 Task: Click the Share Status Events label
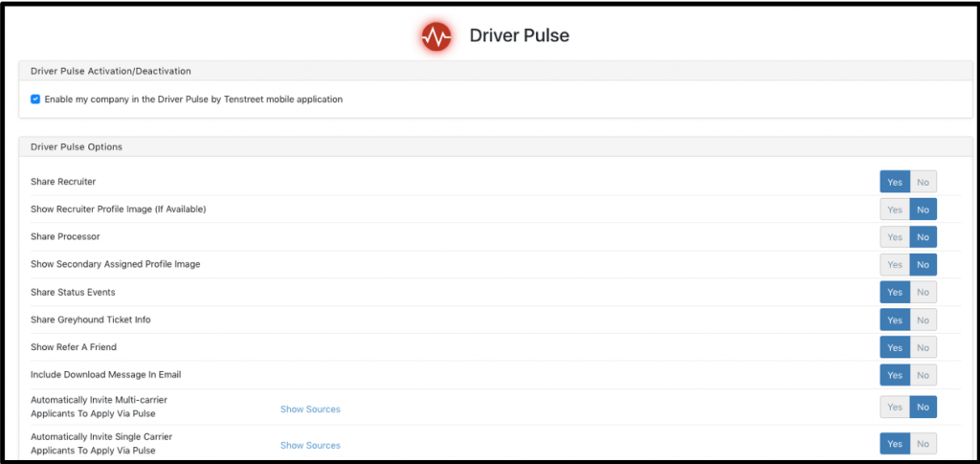[x=73, y=292]
